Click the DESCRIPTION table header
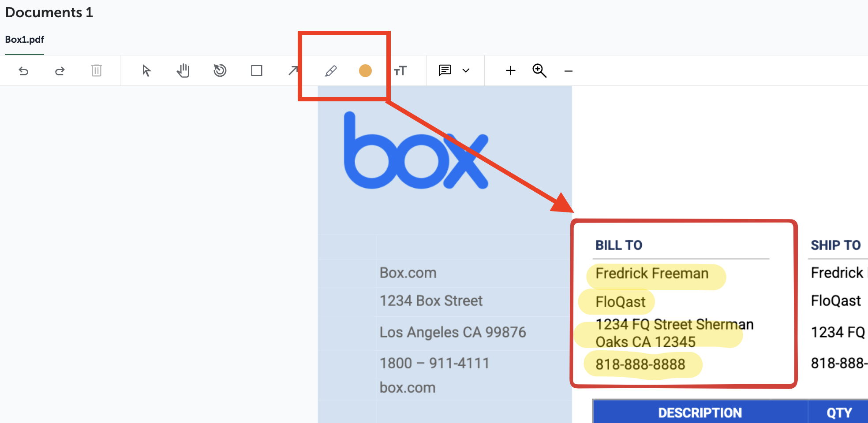 tap(700, 413)
